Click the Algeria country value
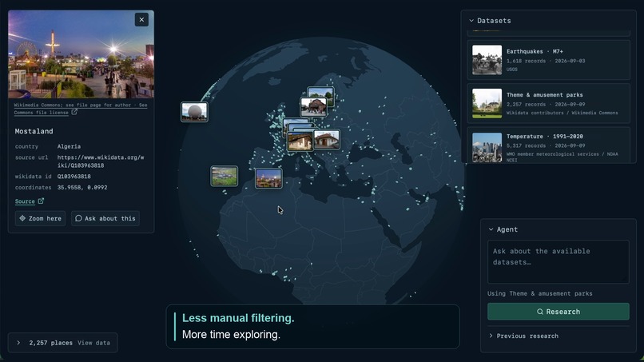Screen dimensions: 644x362 coord(69,147)
